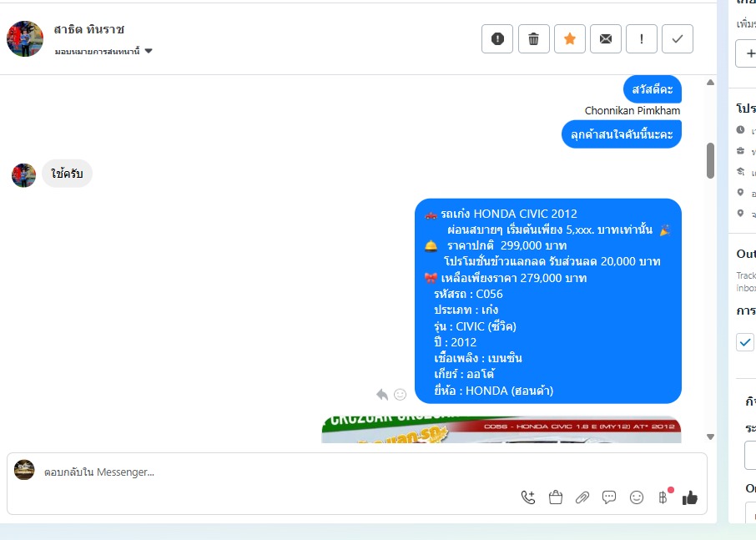Viewport: 756px width, 540px height.
Task: Open saved replies speech bubble icon
Action: pyautogui.click(x=609, y=497)
